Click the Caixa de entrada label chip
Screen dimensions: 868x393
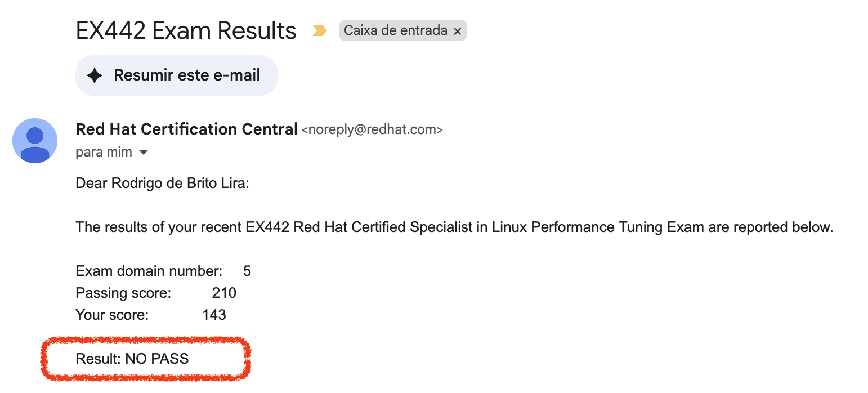pos(396,30)
